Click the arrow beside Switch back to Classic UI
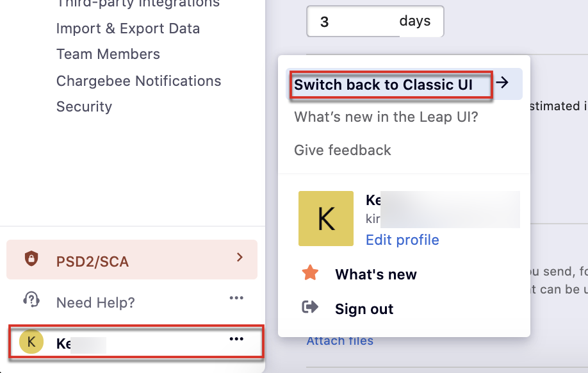Image resolution: width=588 pixels, height=373 pixels. pos(503,83)
